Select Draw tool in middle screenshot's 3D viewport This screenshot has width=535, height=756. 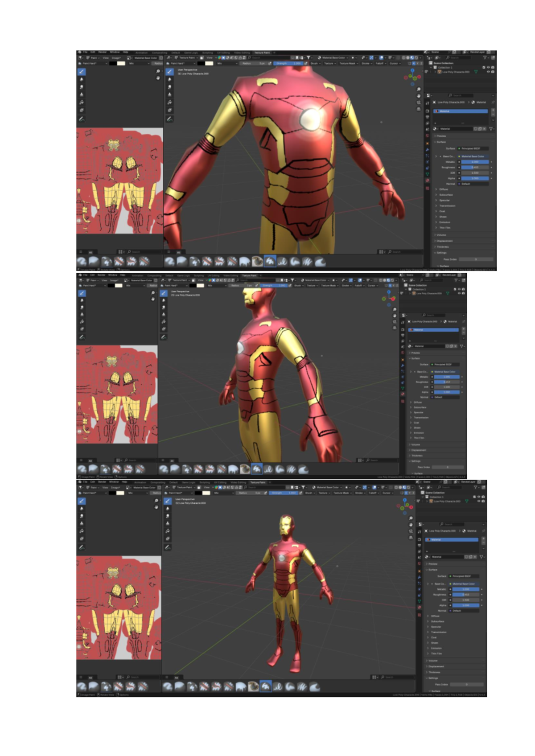pyautogui.click(x=164, y=293)
